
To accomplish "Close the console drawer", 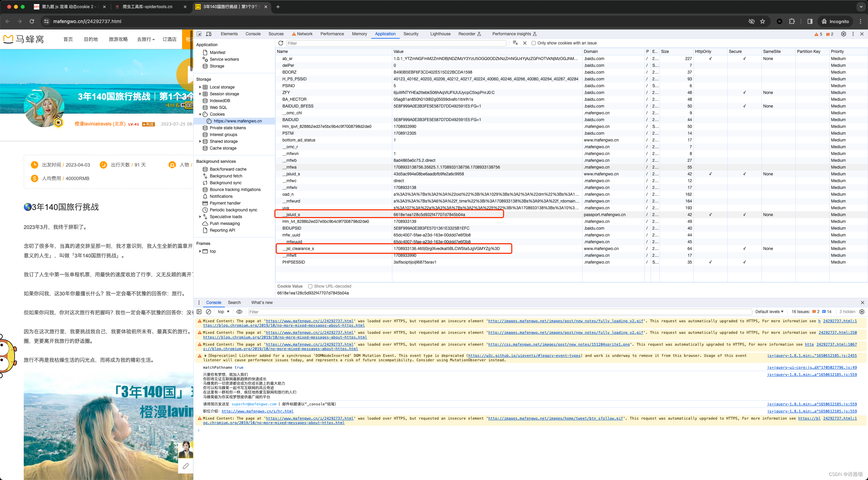I will click(863, 303).
